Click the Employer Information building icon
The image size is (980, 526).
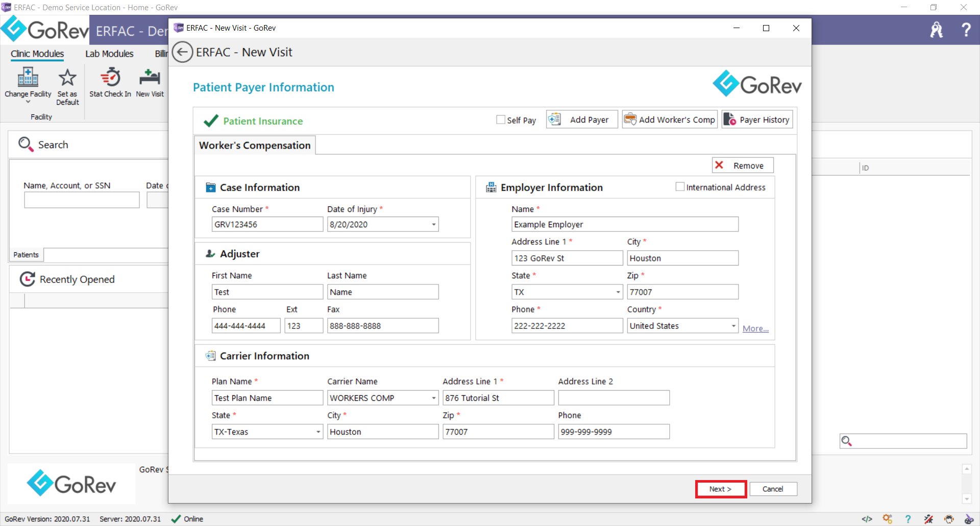click(491, 187)
